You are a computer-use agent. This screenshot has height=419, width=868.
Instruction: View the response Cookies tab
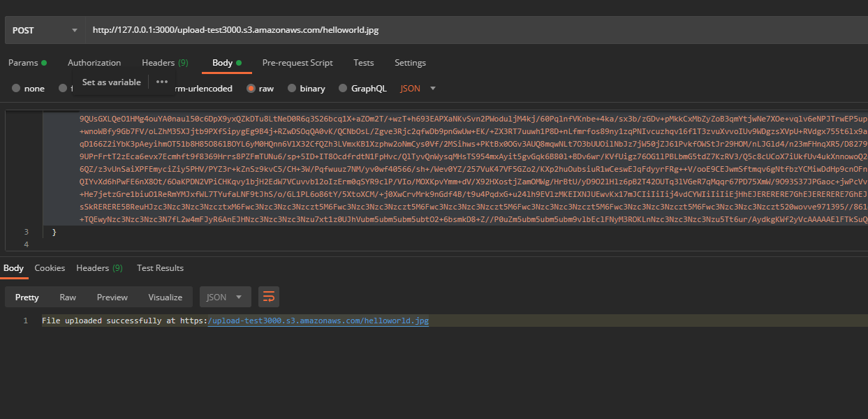(x=50, y=268)
